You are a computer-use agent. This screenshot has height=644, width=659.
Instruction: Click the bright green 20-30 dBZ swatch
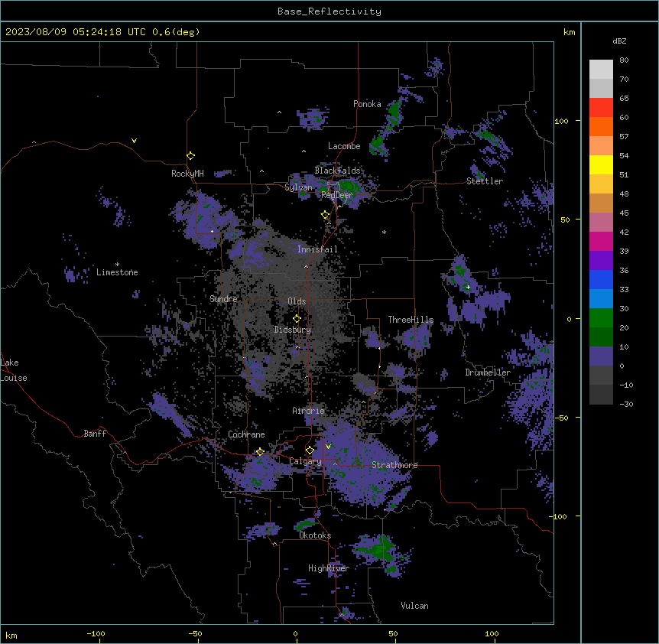pos(601,318)
